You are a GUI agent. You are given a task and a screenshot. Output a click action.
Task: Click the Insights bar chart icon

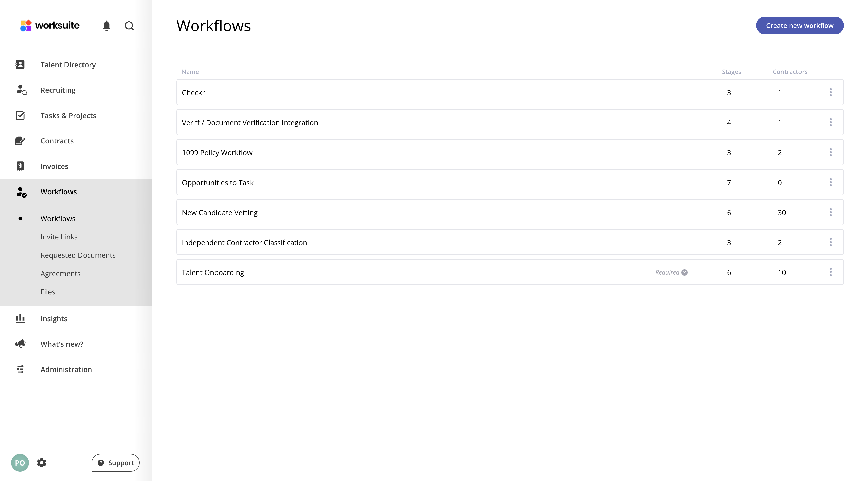(20, 318)
